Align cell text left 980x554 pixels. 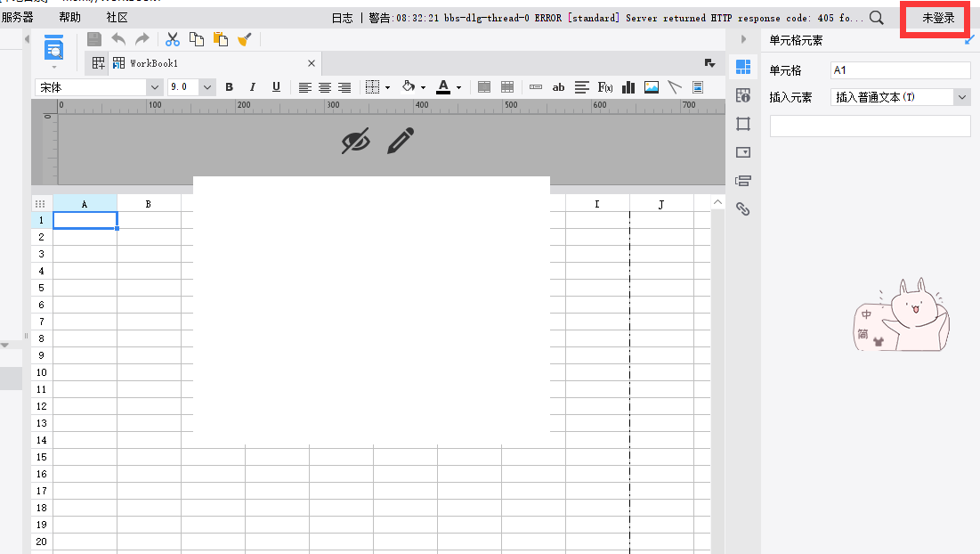(304, 87)
